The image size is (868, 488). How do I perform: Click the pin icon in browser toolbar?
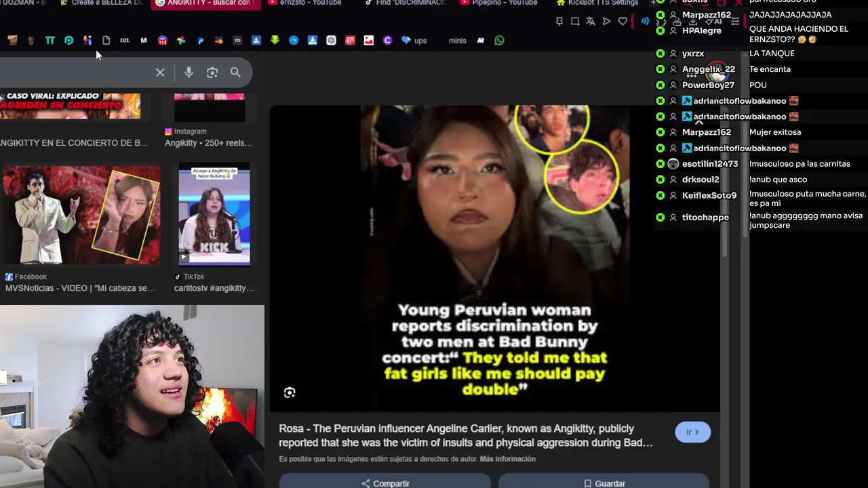click(559, 22)
